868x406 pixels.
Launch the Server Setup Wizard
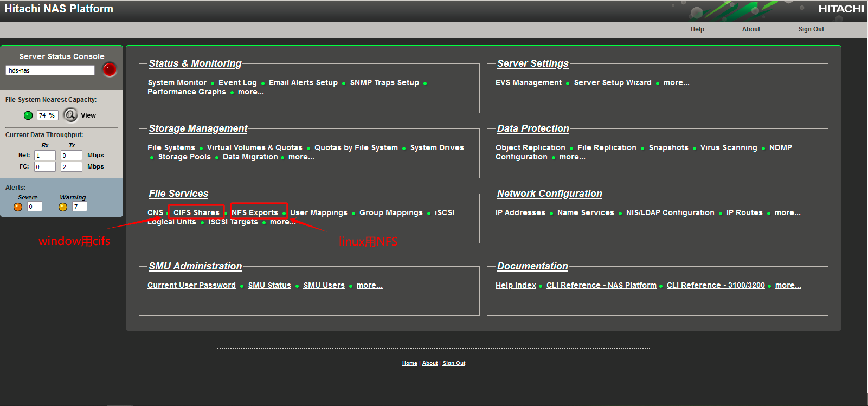click(x=613, y=82)
